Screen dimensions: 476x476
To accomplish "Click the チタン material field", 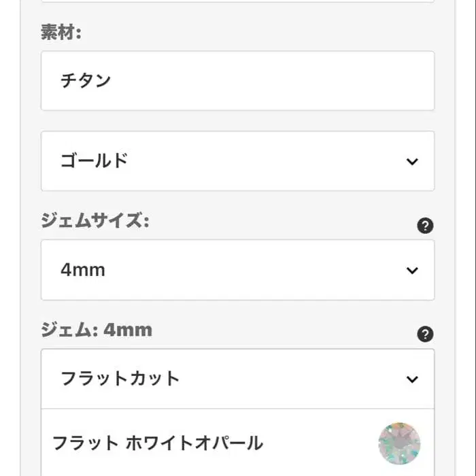I will click(x=237, y=81).
